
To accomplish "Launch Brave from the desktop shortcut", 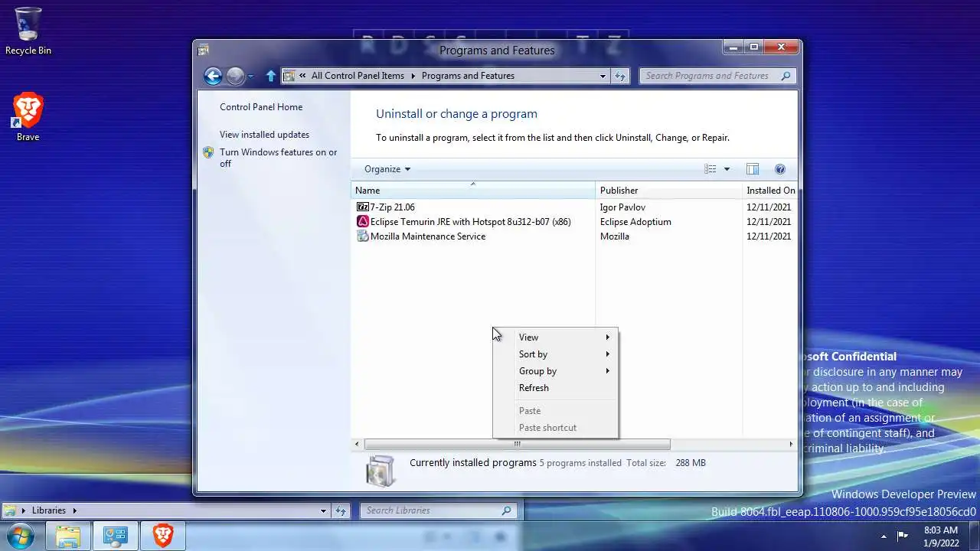I will tap(28, 117).
